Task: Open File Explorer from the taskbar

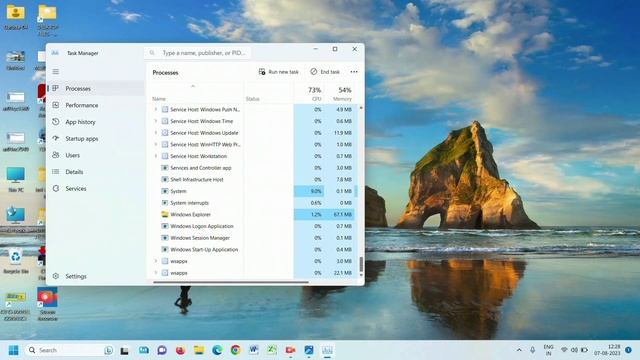Action: [199, 350]
